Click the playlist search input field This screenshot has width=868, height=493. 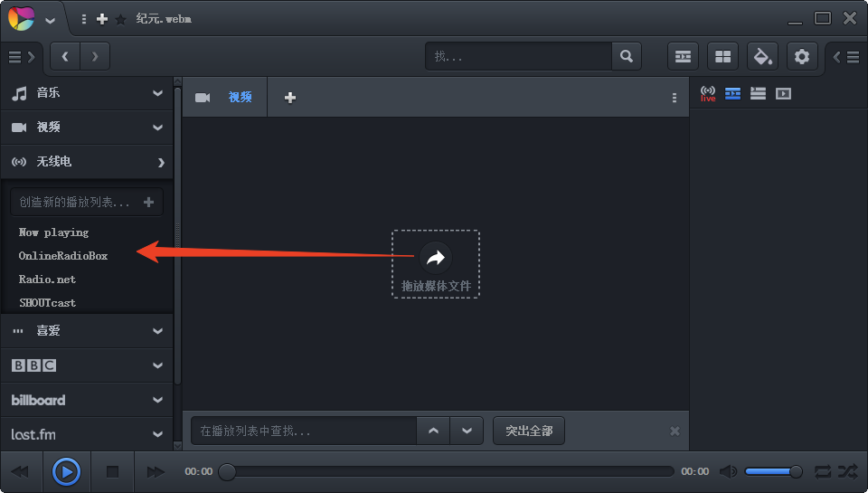pyautogui.click(x=303, y=431)
